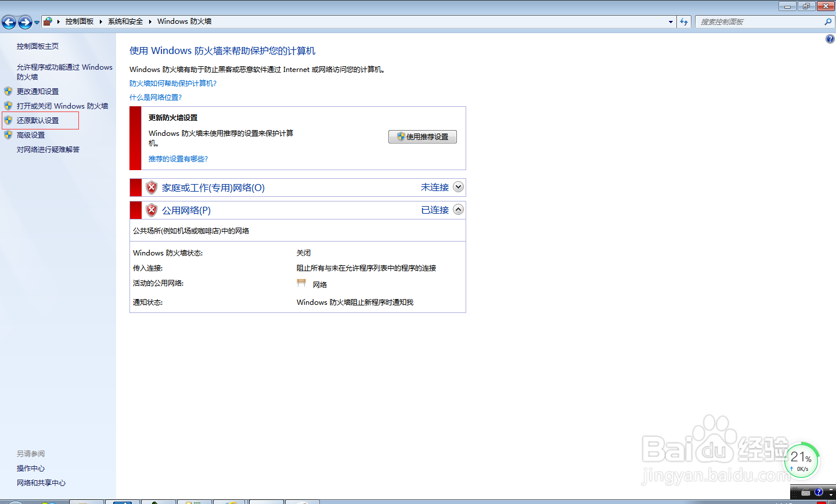Click the shield icon beside 更改通知设置
Screen dimensions: 836x504
pos(8,91)
